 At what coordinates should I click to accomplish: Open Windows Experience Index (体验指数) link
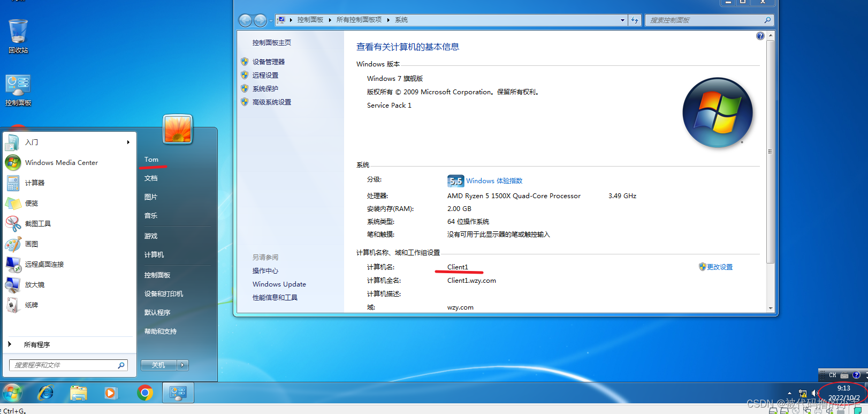pos(494,181)
